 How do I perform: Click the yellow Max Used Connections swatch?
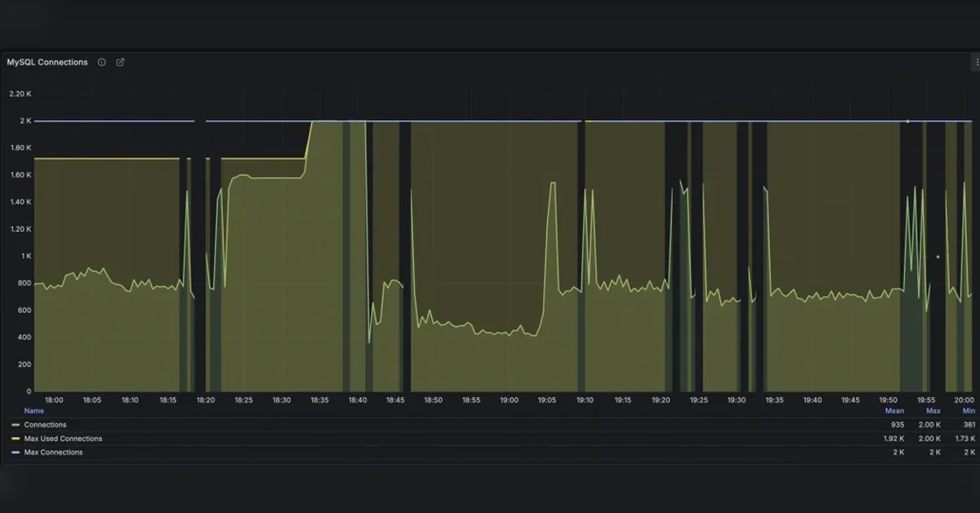click(16, 439)
